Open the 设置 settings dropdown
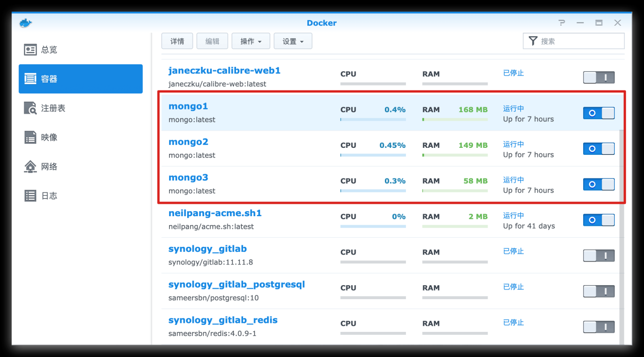644x357 pixels. 293,41
